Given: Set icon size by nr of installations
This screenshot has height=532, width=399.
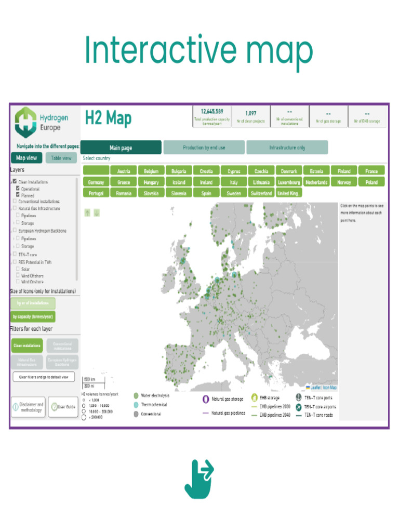Looking at the screenshot, I should click(x=33, y=303).
